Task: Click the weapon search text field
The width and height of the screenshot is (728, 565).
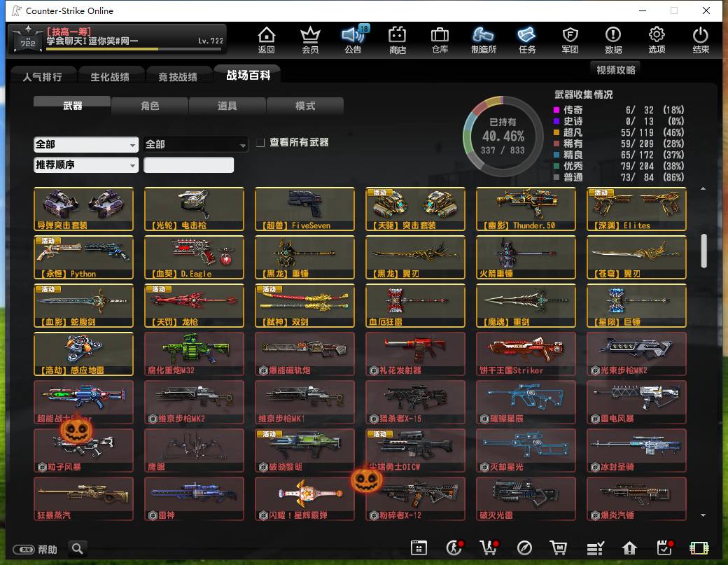Action: coord(188,165)
